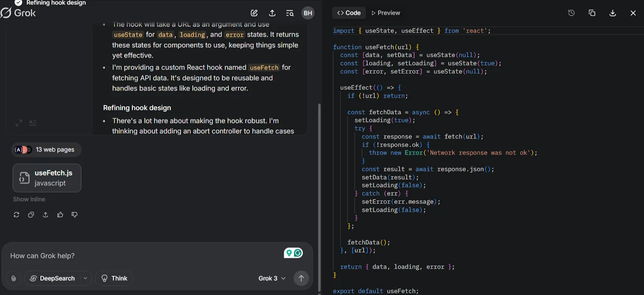This screenshot has width=644, height=295.
Task: Click 'setError(err.message);' code line
Action: click(401, 202)
